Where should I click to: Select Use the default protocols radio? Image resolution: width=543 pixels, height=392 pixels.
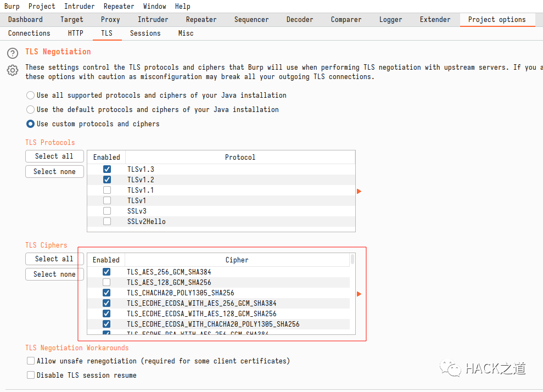(31, 109)
